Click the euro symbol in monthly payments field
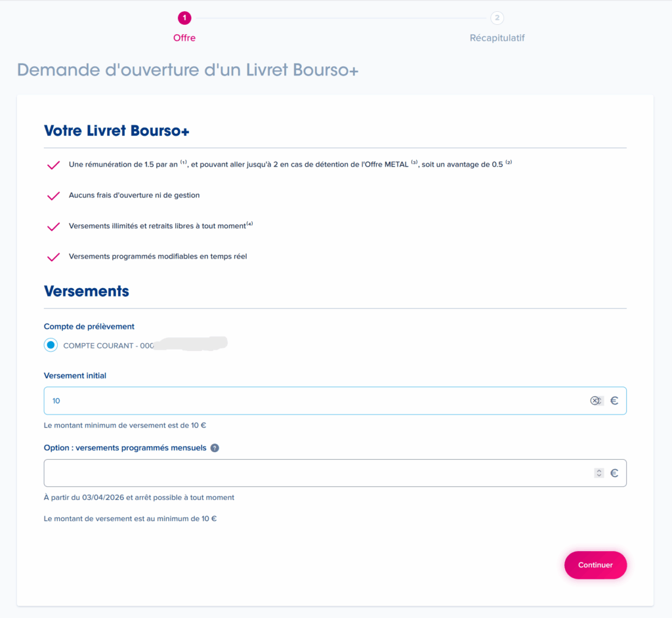672x618 pixels. coord(614,473)
